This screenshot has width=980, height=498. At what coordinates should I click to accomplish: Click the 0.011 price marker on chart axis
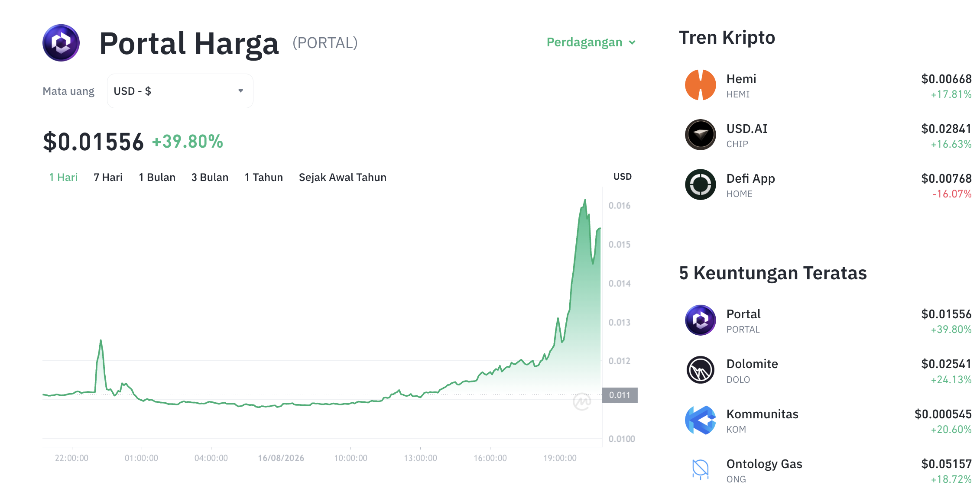tap(620, 395)
